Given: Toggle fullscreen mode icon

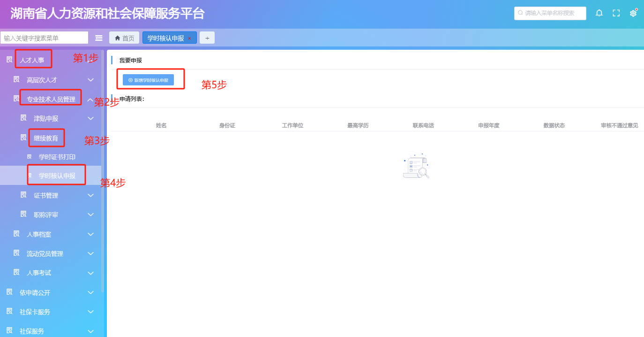Looking at the screenshot, I should tap(616, 13).
